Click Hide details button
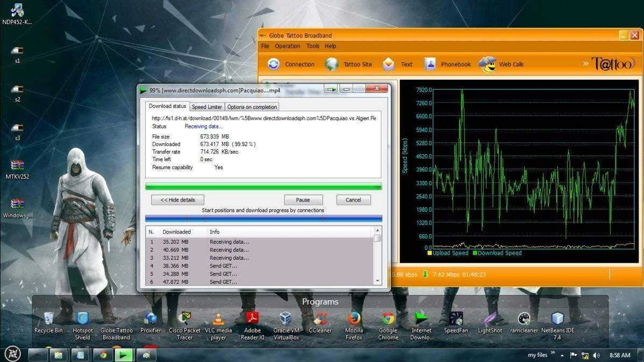The width and height of the screenshot is (644, 362). click(x=177, y=200)
